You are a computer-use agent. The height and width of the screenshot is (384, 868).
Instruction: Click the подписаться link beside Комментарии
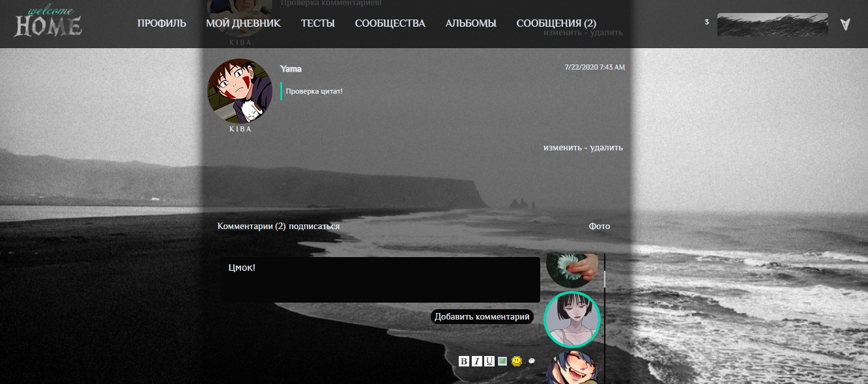click(x=314, y=226)
